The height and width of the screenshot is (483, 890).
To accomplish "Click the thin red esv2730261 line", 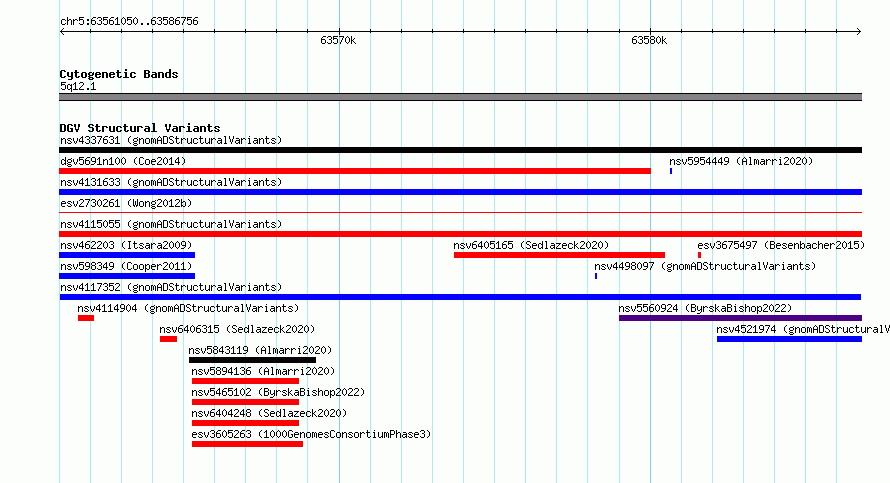I will [x=460, y=213].
